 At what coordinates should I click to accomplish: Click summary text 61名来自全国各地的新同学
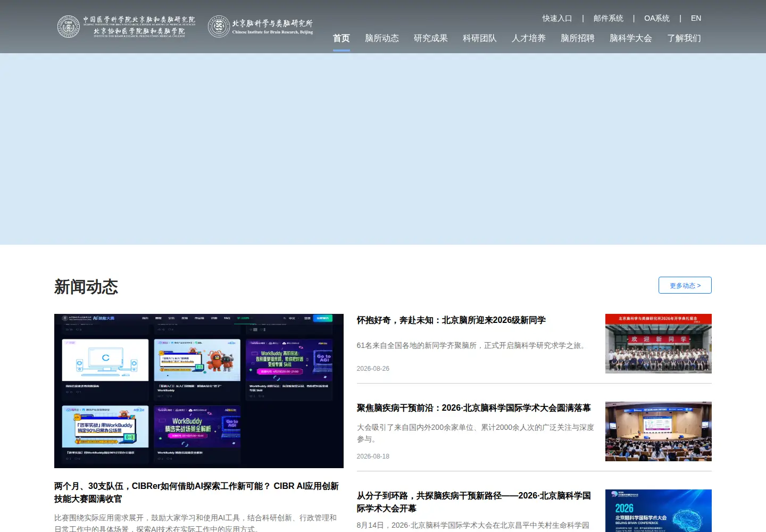coord(472,346)
